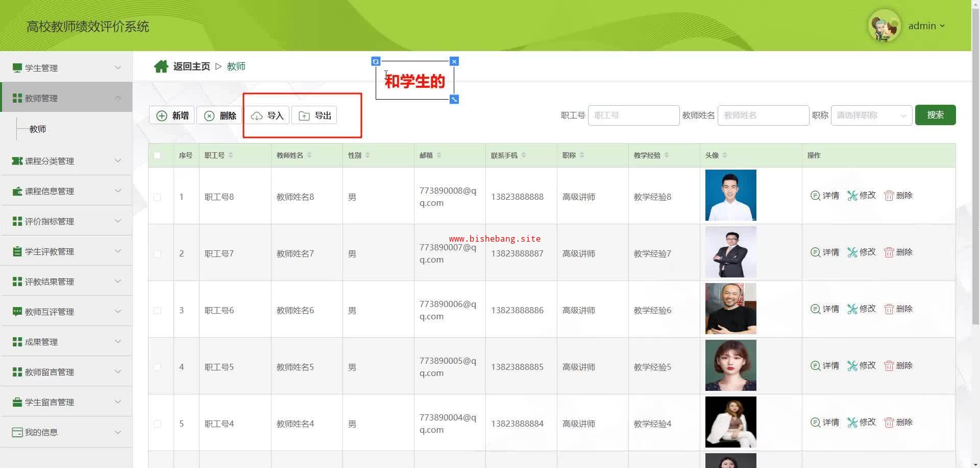Viewport: 980px width, 468px height.
Task: Select the checkbox for row 4
Action: [x=157, y=367]
